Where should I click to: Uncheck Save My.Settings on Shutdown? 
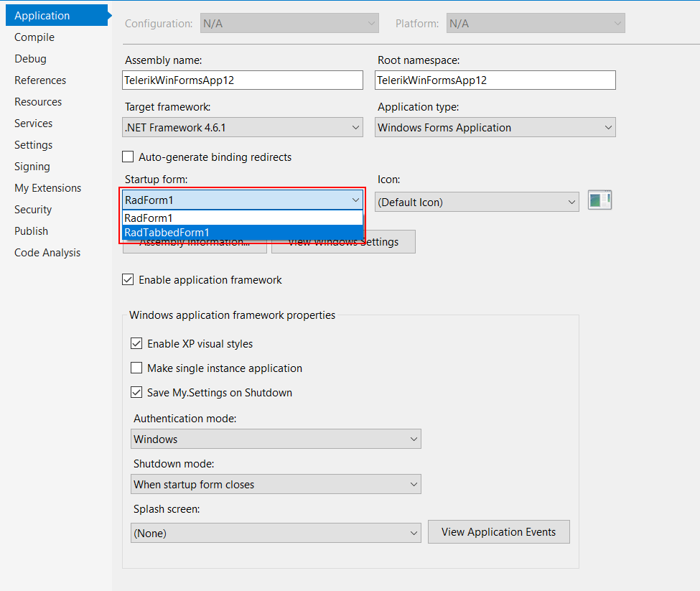pos(136,392)
